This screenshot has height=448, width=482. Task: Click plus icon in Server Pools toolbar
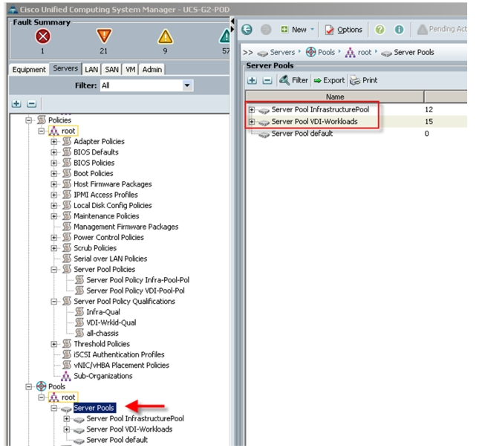pyautogui.click(x=252, y=80)
